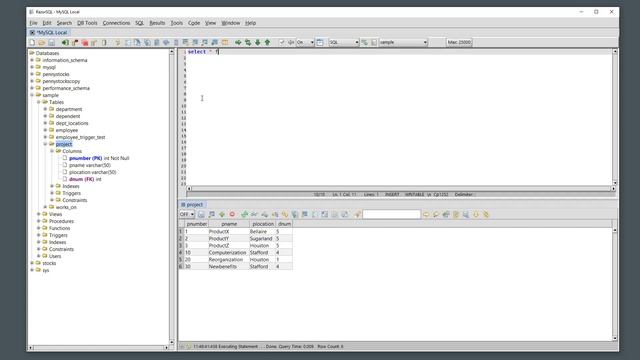Click the green up-arrow icon in main toolbar
Screen dimensions: 640x360
(267, 42)
